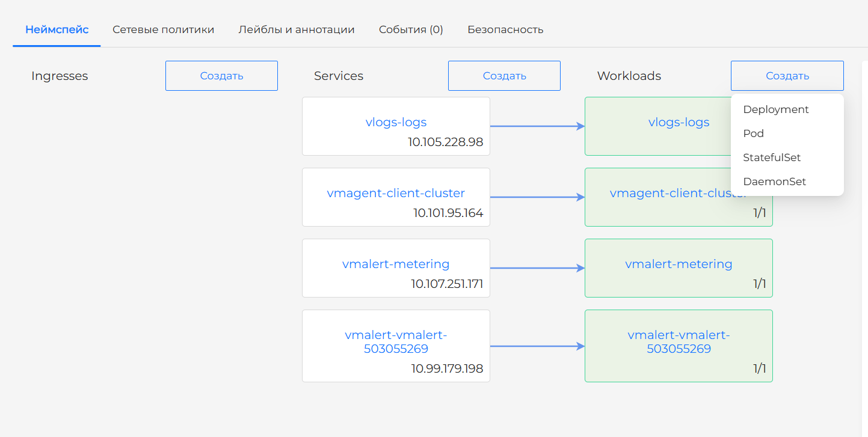Click the arrow connecting vmalert-metering service to workload
Viewport: 868px width, 437px height.
[x=537, y=268]
